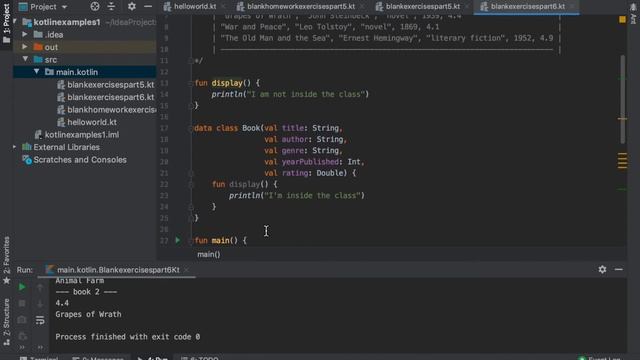
Task: Close the Blankexercisespart6Kt run tab
Action: click(187, 270)
